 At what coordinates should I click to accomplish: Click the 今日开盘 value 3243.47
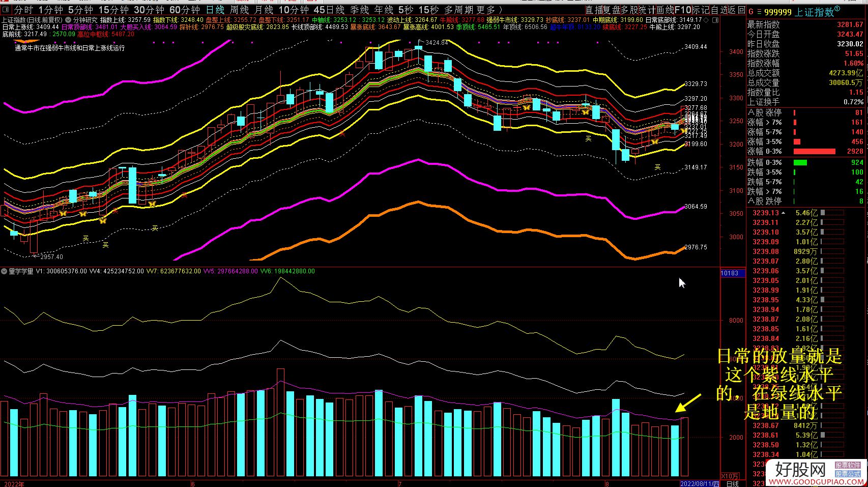coord(850,34)
